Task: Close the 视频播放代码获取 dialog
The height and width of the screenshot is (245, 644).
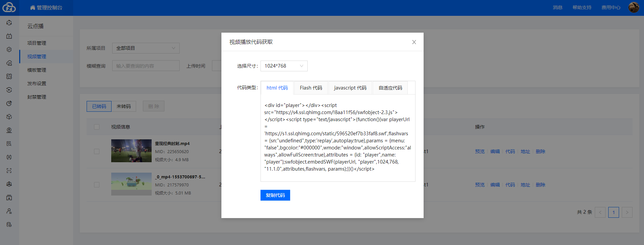Action: 414,42
